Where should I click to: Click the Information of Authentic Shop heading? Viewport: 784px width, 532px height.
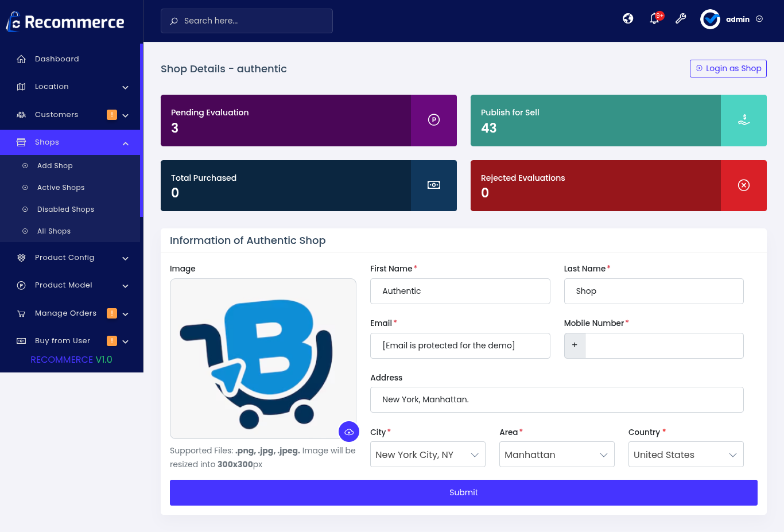click(248, 240)
